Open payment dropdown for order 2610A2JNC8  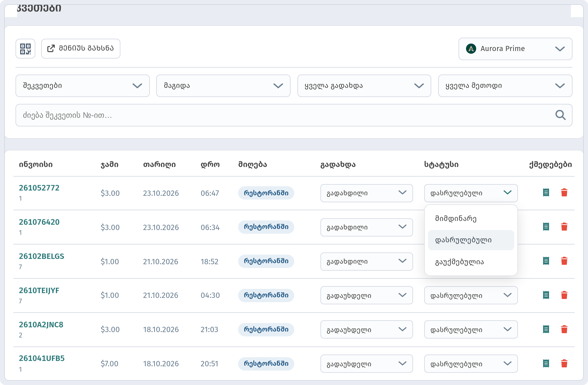click(x=367, y=329)
